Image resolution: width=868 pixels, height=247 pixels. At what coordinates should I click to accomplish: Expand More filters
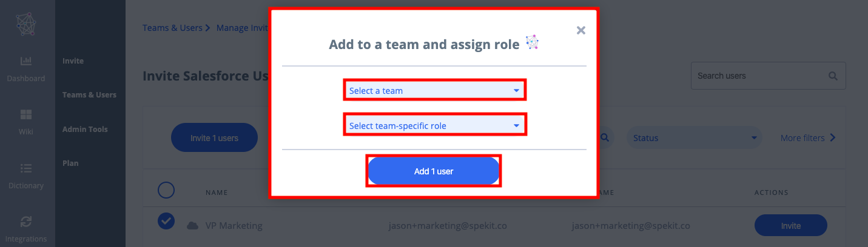[x=809, y=138]
